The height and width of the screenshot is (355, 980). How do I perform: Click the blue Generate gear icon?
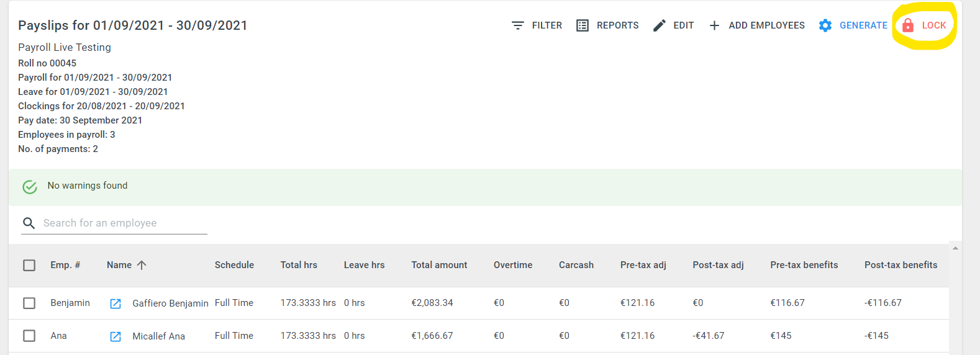pos(825,25)
